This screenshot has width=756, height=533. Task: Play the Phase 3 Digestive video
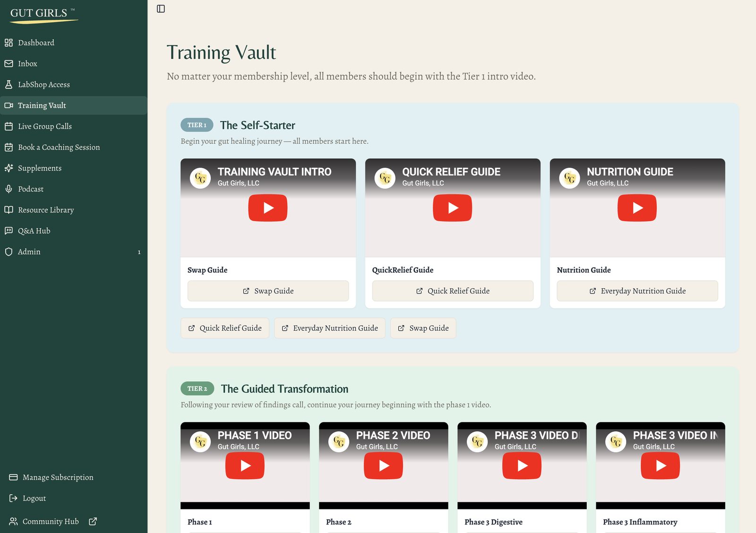pyautogui.click(x=522, y=466)
